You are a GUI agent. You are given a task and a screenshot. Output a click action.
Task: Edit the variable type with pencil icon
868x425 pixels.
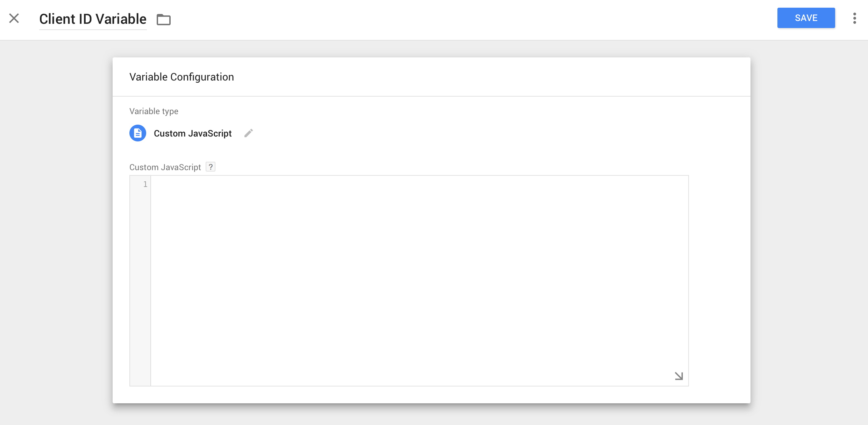point(248,133)
